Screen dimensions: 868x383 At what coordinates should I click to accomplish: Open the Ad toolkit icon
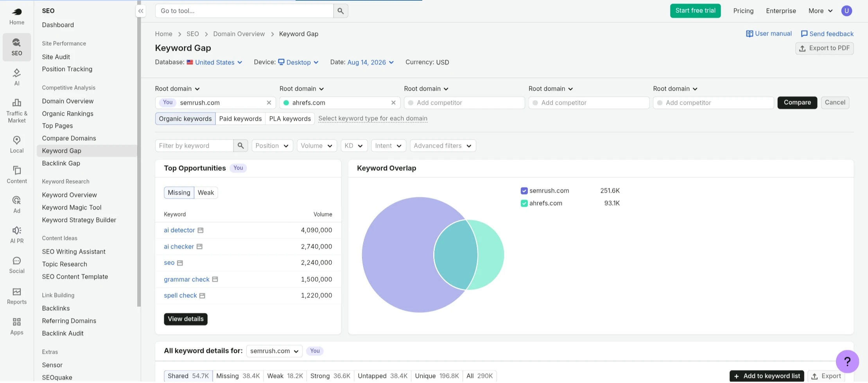click(17, 204)
